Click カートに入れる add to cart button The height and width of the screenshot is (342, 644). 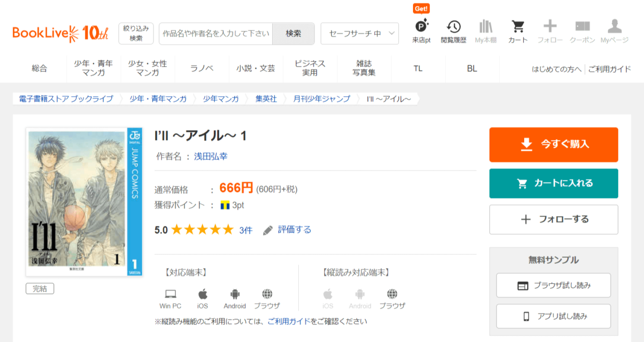553,183
